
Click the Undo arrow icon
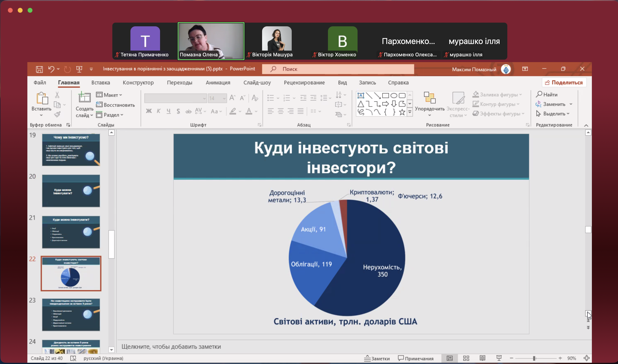[x=51, y=69]
